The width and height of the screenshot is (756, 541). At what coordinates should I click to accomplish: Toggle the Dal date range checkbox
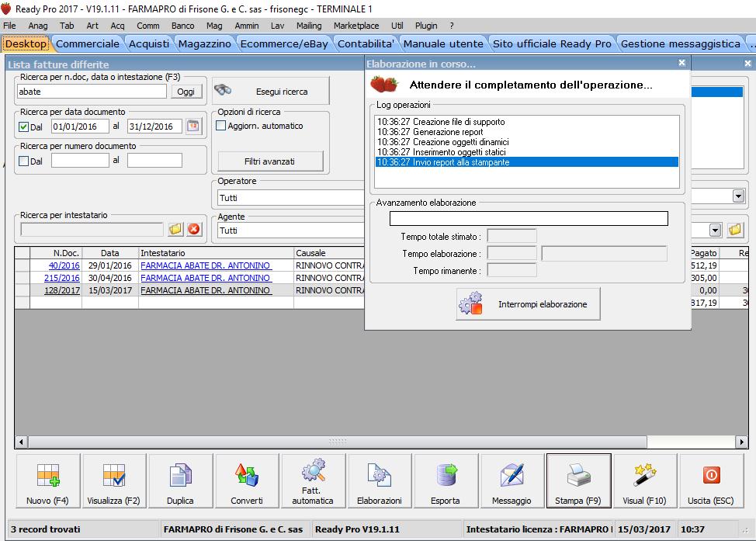(23, 127)
